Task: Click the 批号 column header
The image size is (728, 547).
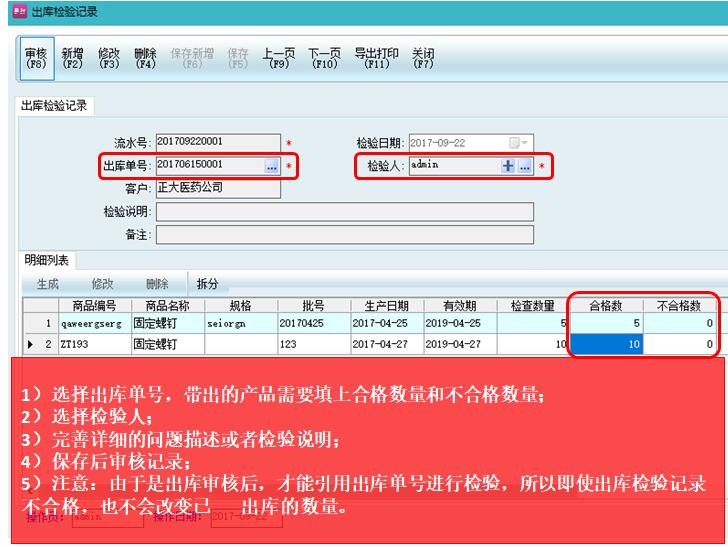Action: [x=313, y=306]
